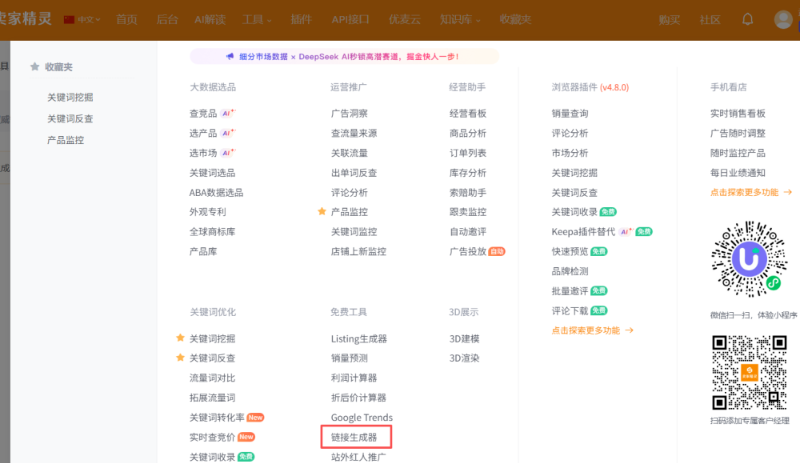
Task: Expand the 知识库 menu dropdown
Action: (460, 19)
